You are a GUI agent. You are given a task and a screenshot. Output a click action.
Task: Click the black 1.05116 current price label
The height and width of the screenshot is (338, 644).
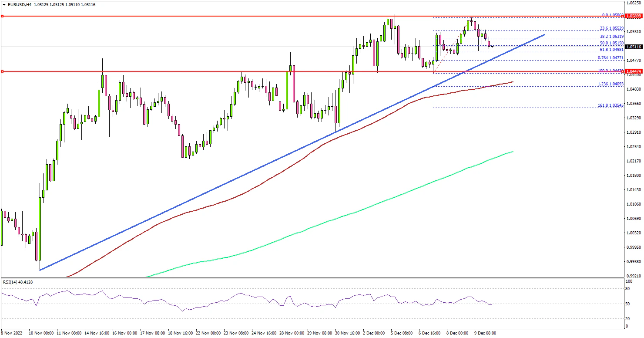click(634, 47)
